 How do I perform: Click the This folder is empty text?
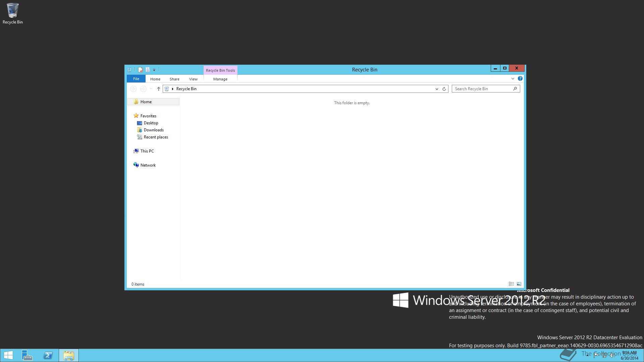pyautogui.click(x=352, y=103)
